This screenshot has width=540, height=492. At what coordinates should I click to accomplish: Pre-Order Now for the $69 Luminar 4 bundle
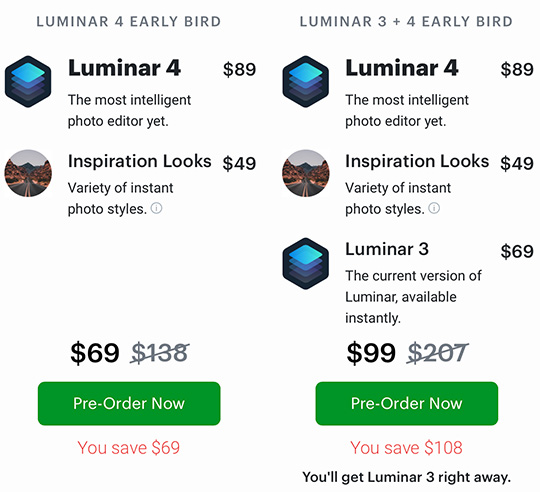129,404
